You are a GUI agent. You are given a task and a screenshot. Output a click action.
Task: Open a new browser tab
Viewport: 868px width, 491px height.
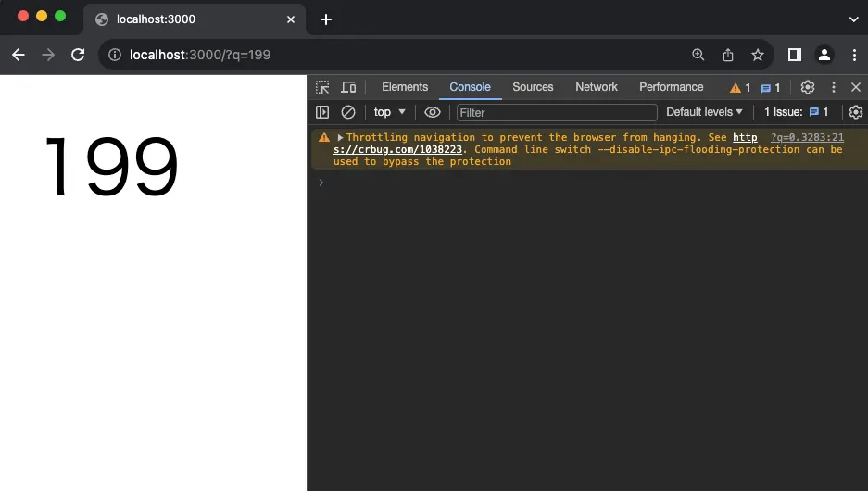click(326, 19)
